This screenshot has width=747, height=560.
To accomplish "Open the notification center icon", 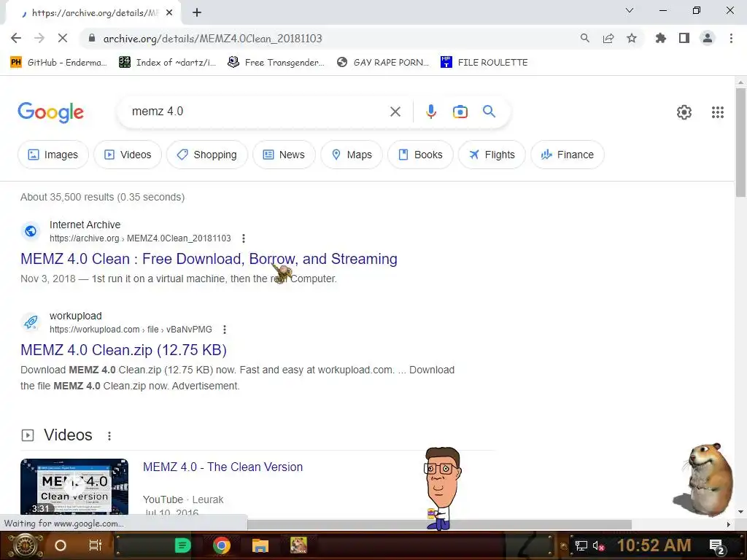I will (x=717, y=546).
